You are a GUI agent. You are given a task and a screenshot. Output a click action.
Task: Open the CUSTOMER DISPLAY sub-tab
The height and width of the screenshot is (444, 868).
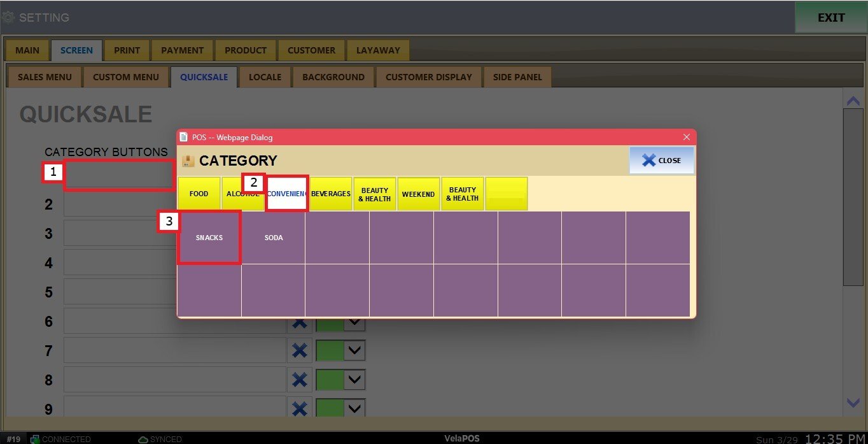click(x=428, y=77)
